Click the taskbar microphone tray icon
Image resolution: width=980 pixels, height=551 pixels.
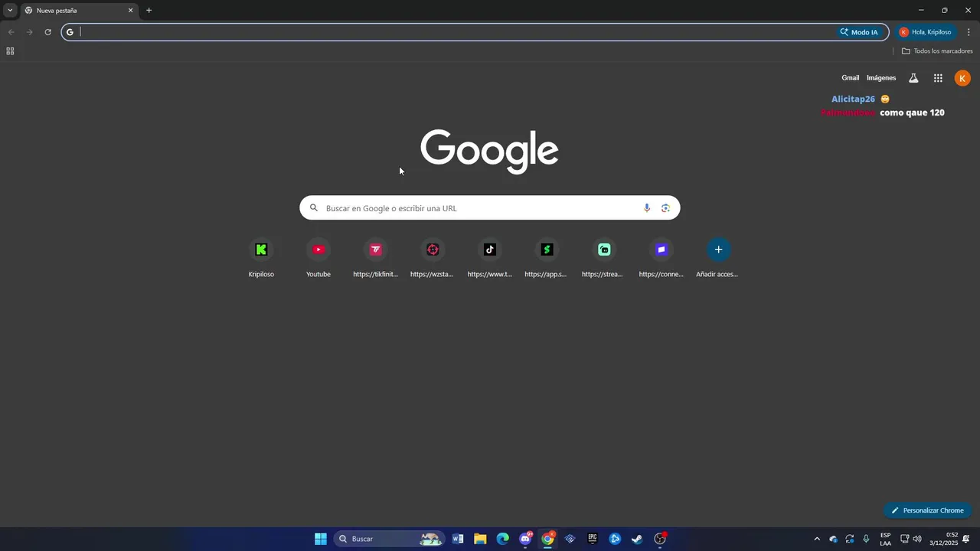[866, 539]
